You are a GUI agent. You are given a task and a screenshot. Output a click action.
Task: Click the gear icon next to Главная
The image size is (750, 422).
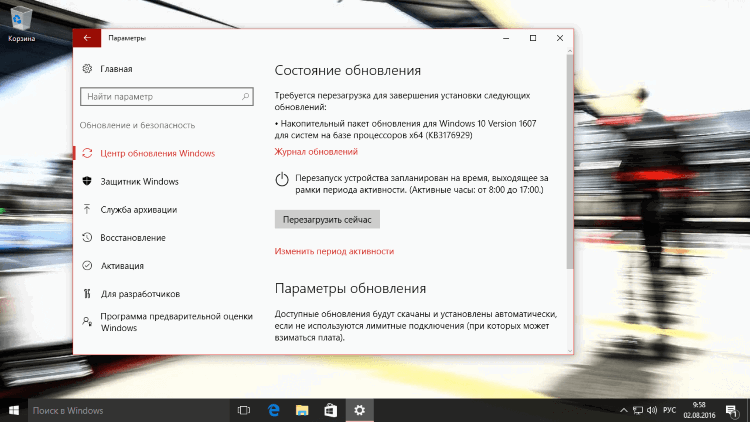tap(87, 68)
